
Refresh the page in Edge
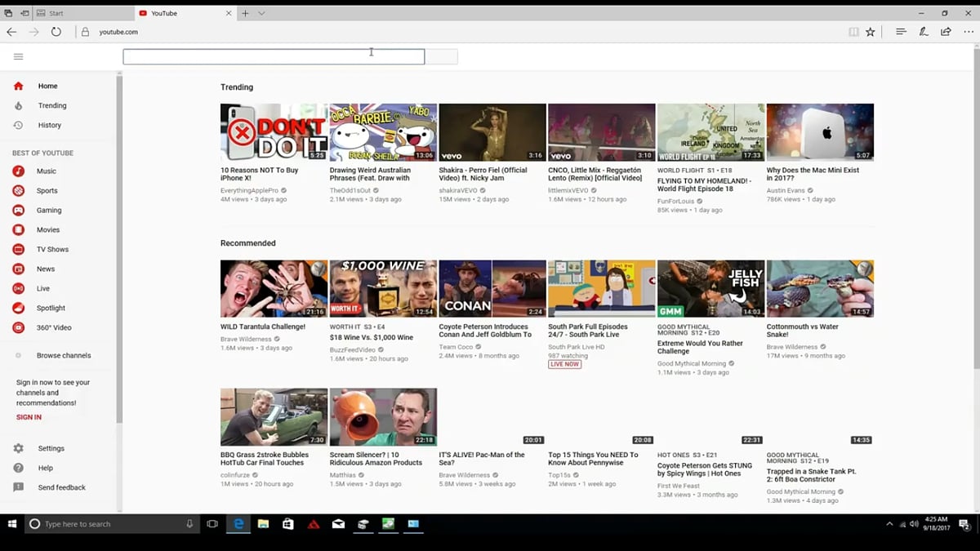pos(56,32)
